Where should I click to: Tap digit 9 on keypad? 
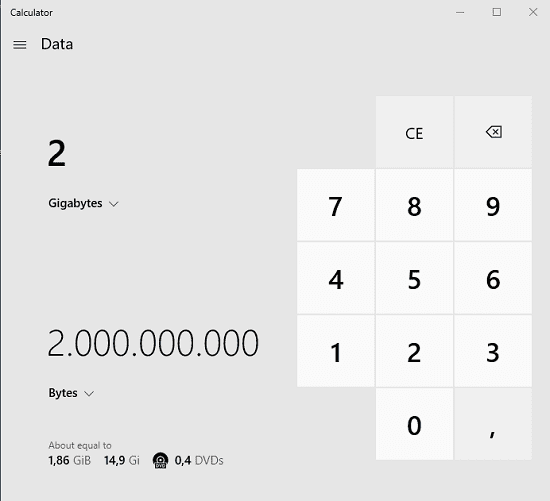click(493, 205)
